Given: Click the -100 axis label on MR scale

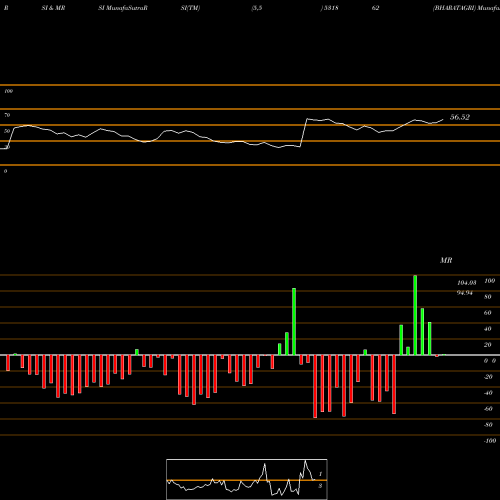Looking at the screenshot, I should 490,441.
